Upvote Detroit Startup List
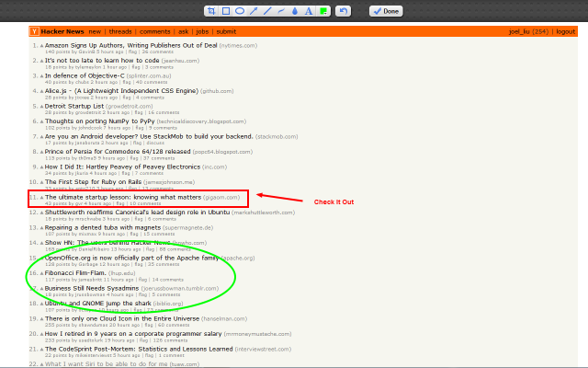Screen dimensions: 588x368 [41, 107]
